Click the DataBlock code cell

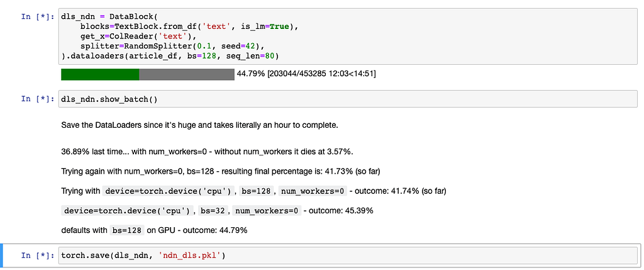tap(349, 36)
